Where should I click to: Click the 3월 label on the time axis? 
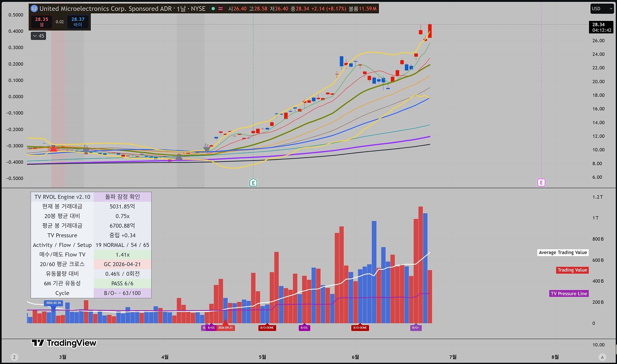(x=63, y=357)
